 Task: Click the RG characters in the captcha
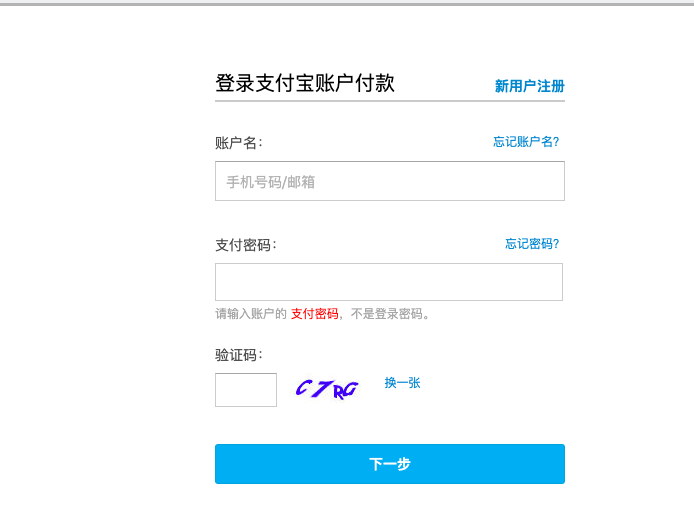345,390
